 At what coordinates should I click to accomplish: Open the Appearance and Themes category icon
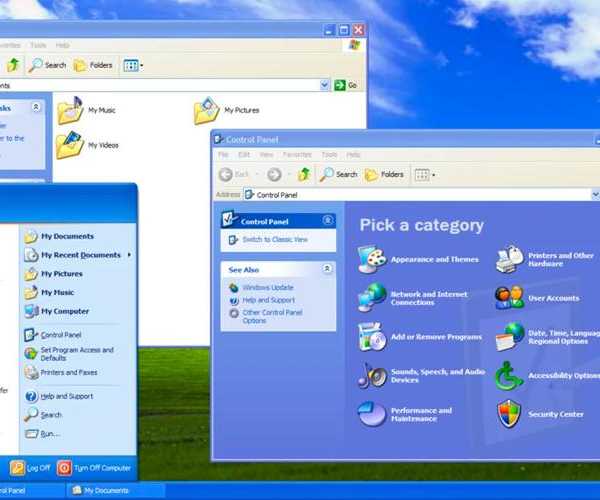pos(372,258)
